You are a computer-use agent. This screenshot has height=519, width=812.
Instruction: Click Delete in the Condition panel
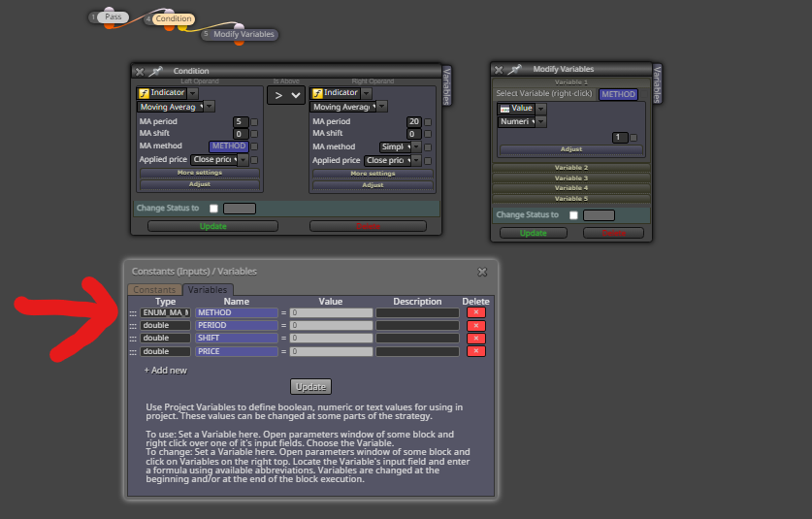click(x=368, y=226)
